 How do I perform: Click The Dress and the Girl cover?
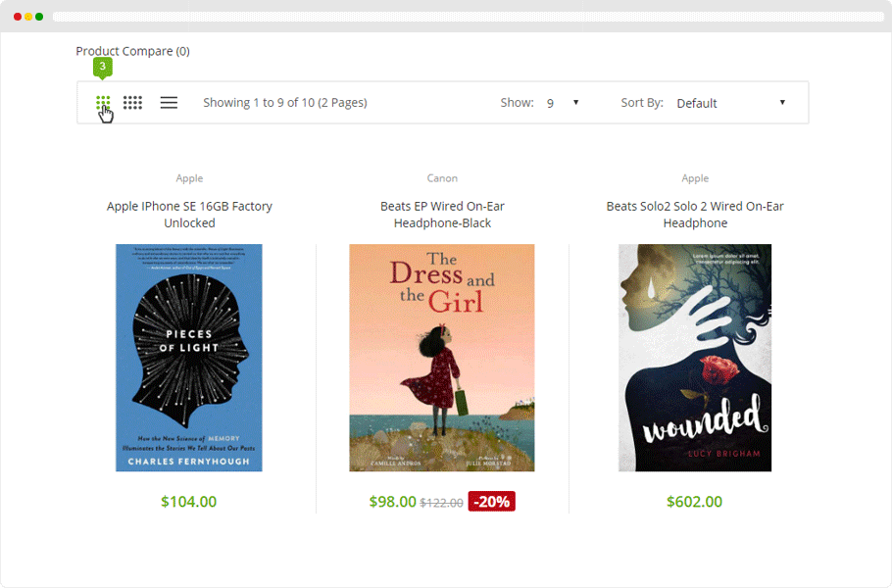tap(442, 358)
